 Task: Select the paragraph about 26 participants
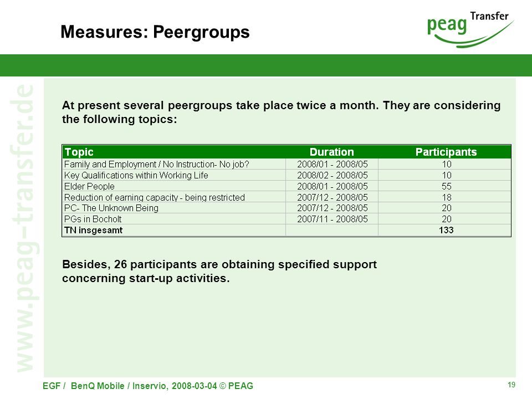[219, 271]
